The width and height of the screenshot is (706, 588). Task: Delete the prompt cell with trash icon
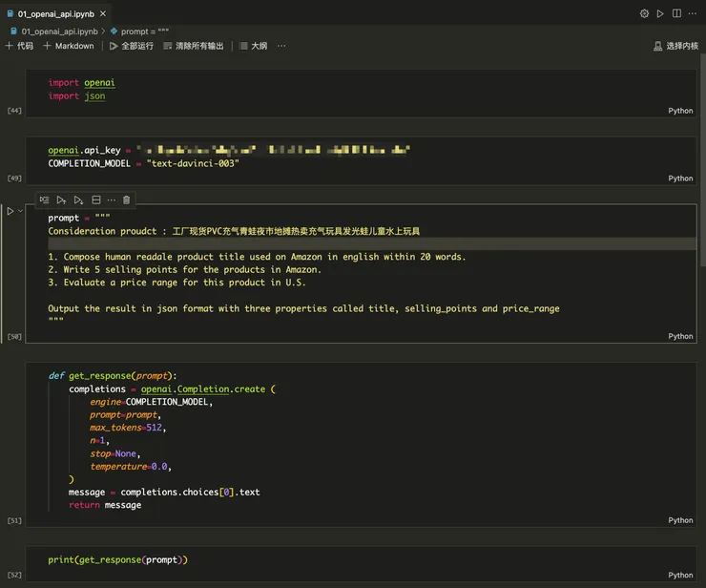click(127, 199)
